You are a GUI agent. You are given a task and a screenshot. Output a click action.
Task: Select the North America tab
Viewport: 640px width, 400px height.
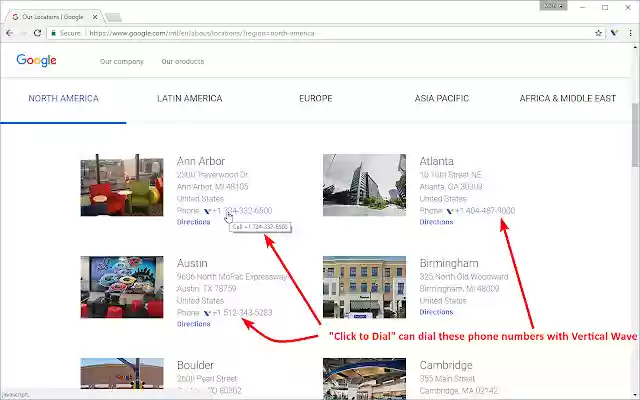[x=63, y=98]
